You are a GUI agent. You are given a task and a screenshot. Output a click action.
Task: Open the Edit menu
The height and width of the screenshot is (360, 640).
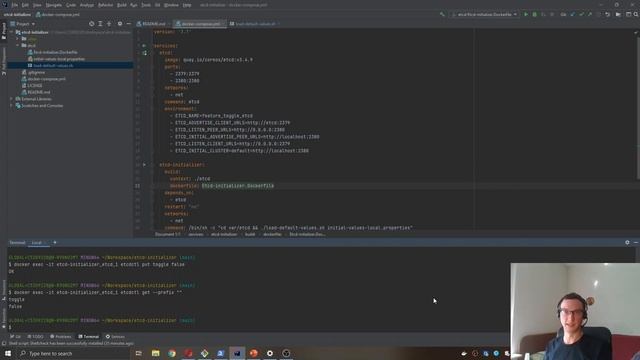[25, 5]
